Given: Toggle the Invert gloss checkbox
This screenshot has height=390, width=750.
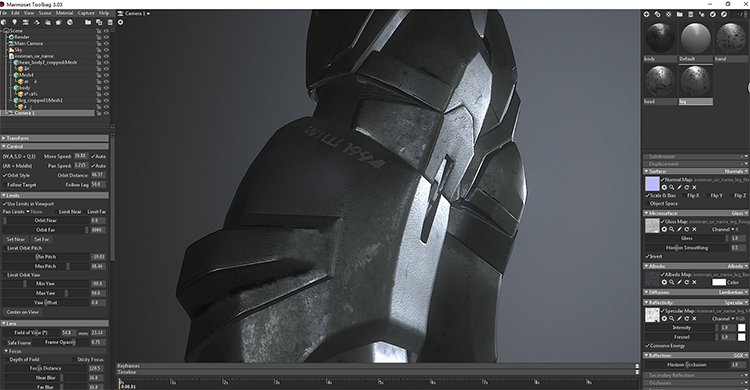Looking at the screenshot, I should [x=648, y=256].
